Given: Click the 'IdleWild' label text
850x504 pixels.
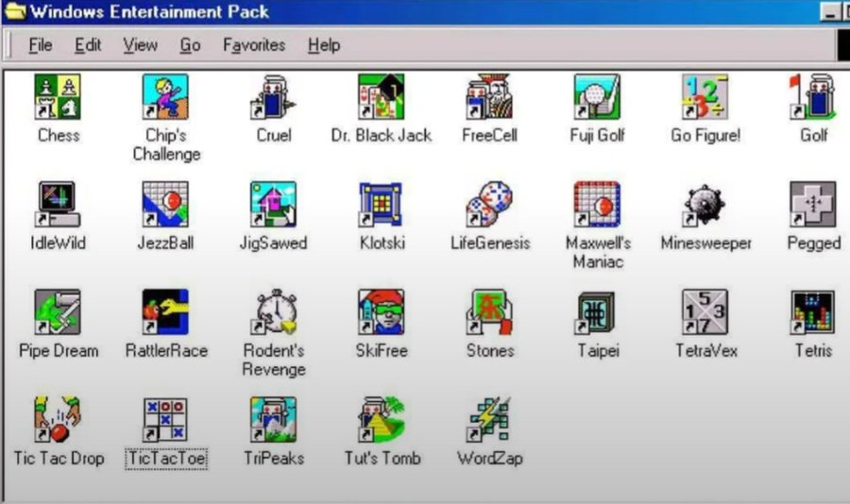Looking at the screenshot, I should tap(58, 244).
